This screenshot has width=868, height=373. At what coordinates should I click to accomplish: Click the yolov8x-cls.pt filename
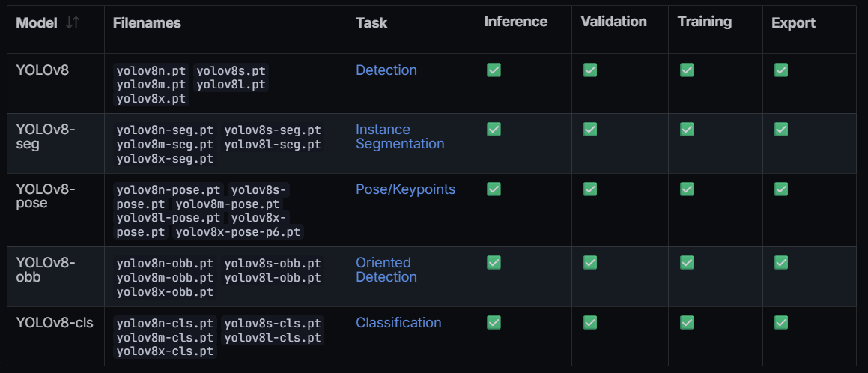[165, 351]
